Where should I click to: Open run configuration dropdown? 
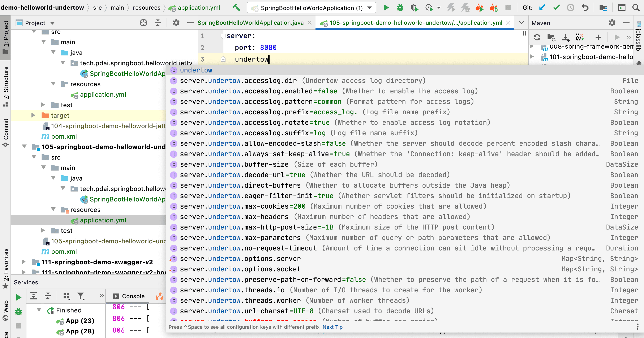click(x=370, y=8)
